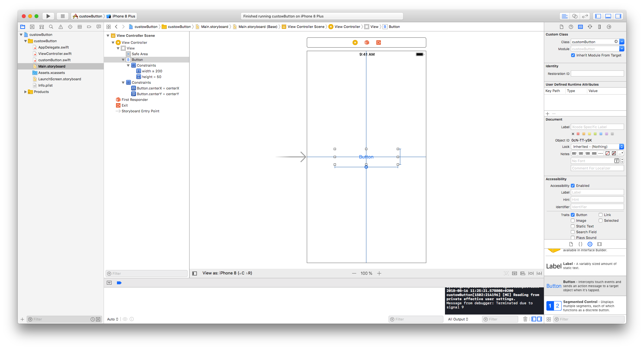644x349 pixels.
Task: Open the File inspector
Action: (562, 27)
